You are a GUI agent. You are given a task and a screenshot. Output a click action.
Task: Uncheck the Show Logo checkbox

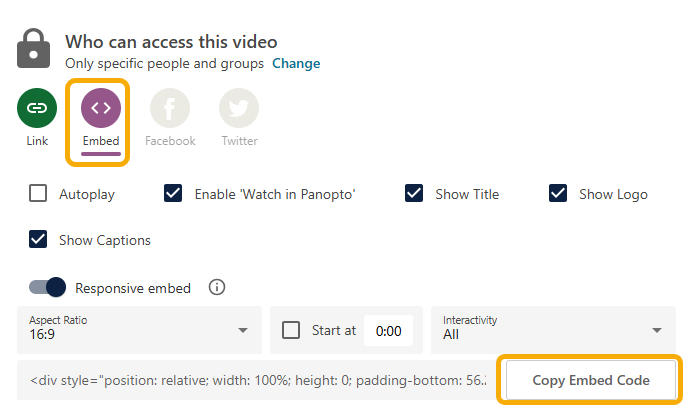[x=558, y=194]
